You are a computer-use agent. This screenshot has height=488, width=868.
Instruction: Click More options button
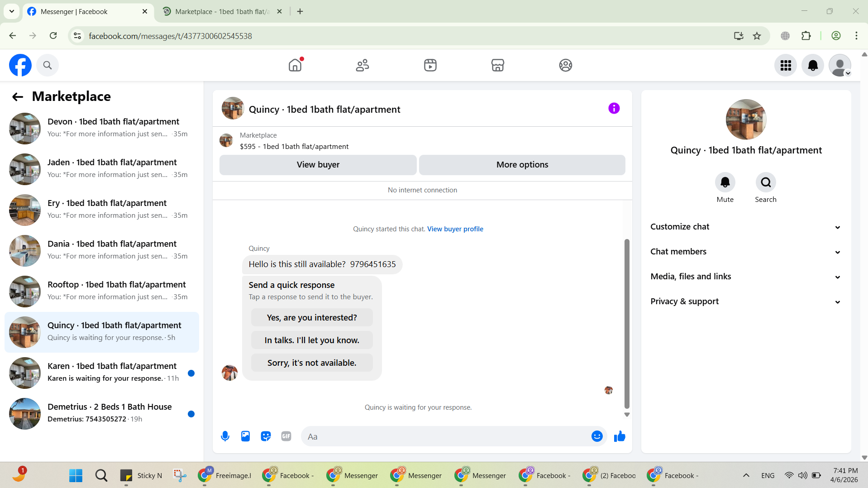pos(522,165)
